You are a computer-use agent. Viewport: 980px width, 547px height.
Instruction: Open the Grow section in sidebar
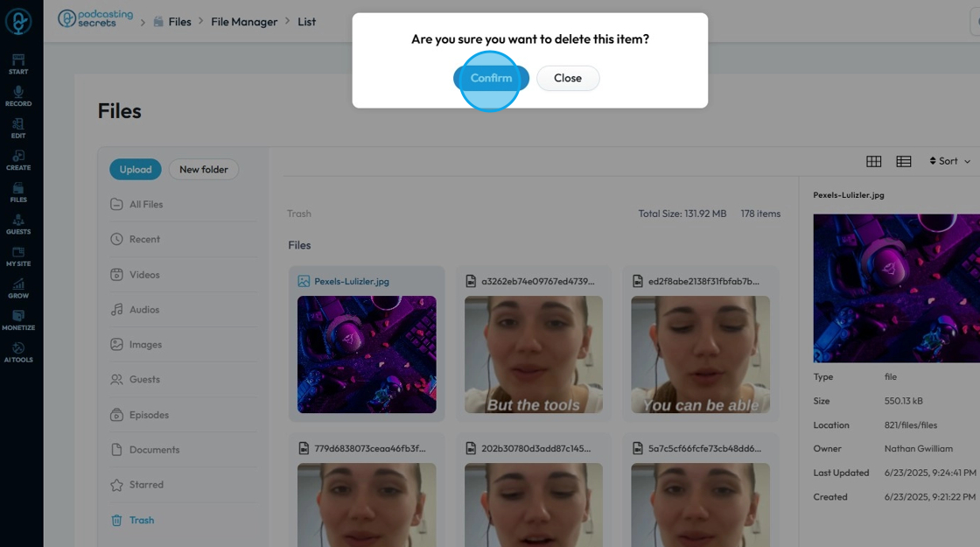[18, 288]
